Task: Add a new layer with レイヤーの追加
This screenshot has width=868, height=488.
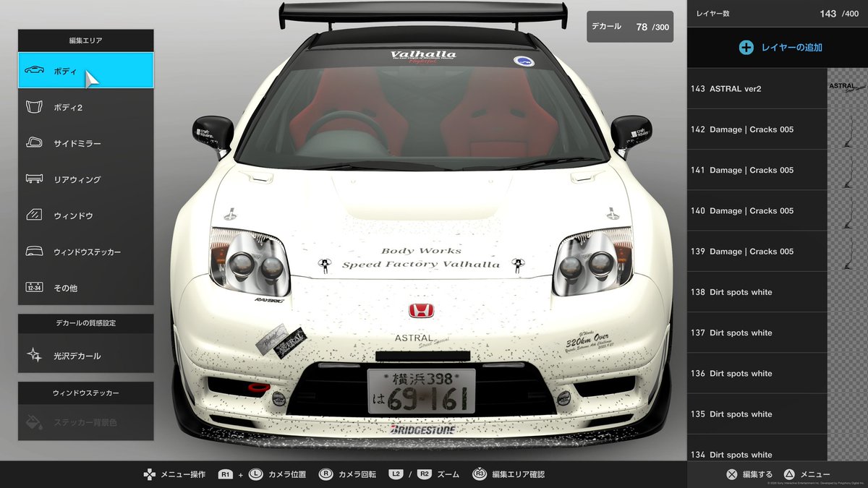Action: coord(778,48)
